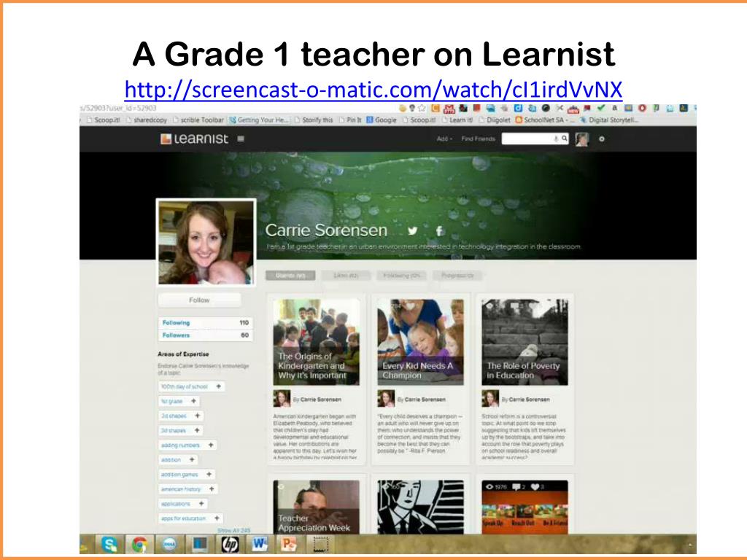Click the Diigolet bookmark
This screenshot has width=747, height=560.
(x=495, y=120)
